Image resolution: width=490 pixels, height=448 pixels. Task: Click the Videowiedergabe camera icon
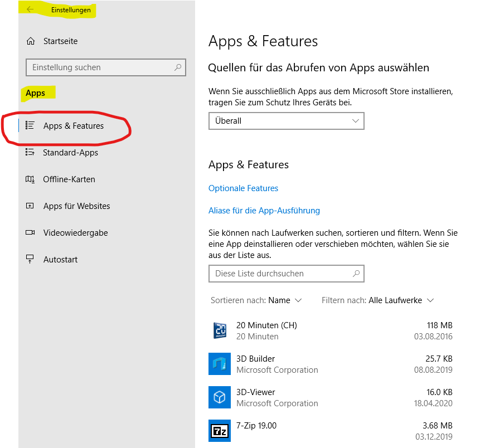pos(30,232)
